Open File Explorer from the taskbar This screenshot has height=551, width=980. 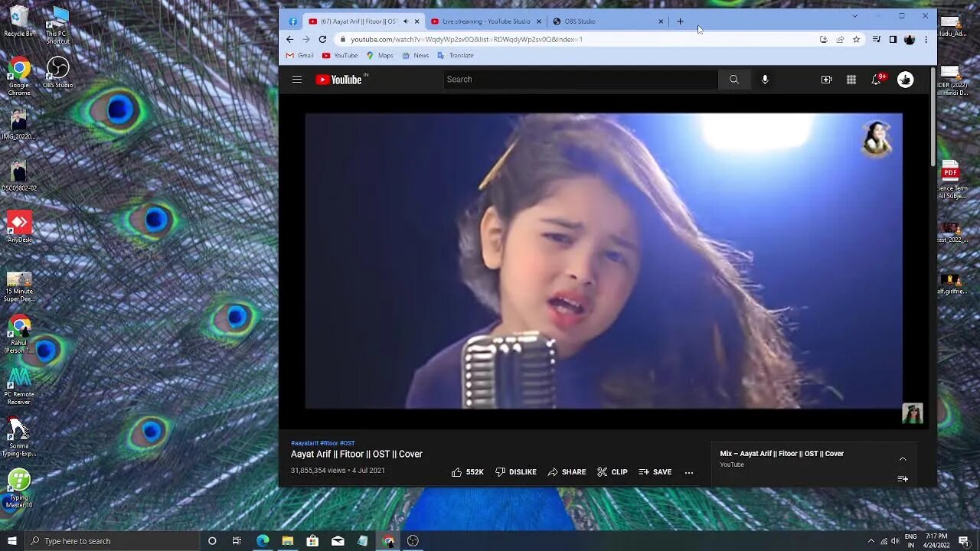coord(288,541)
